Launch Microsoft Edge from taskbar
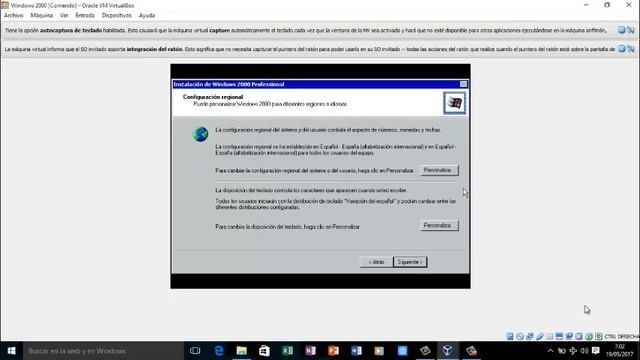Image resolution: width=640 pixels, height=360 pixels. 219,351
